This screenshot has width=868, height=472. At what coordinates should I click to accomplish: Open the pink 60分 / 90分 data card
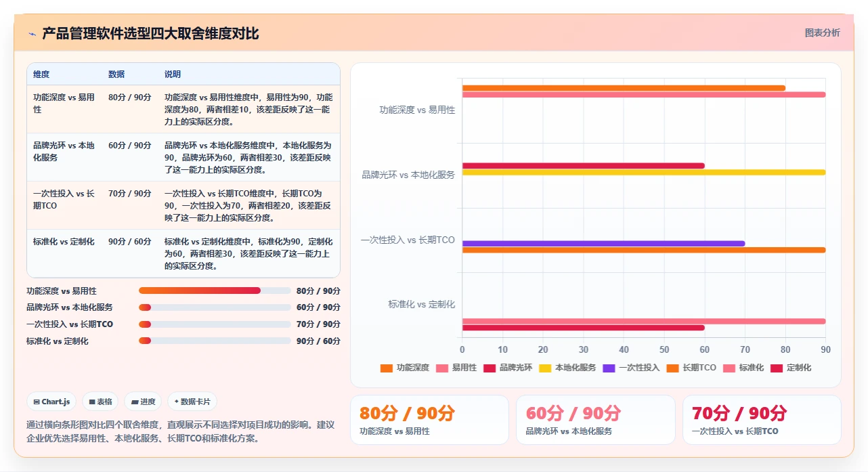coord(595,420)
